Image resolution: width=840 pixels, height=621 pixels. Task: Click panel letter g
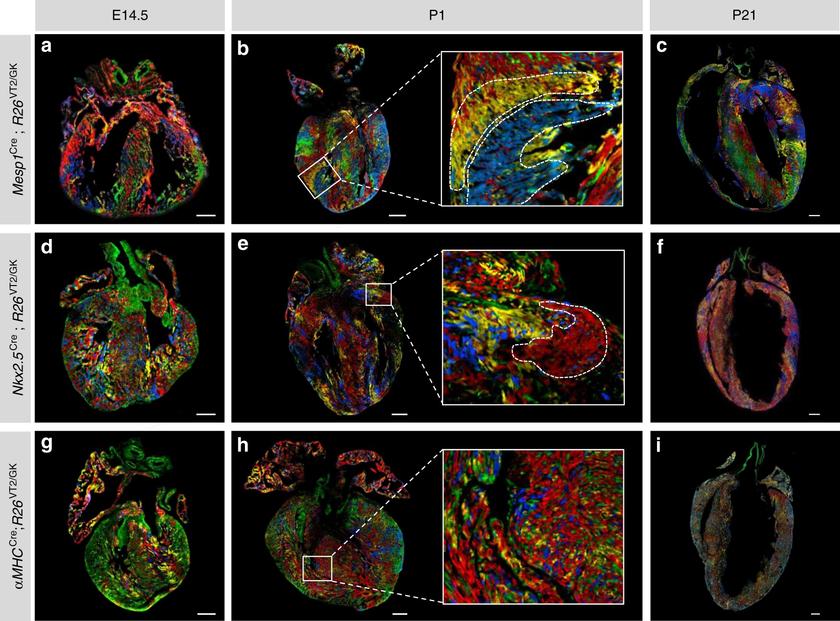(x=47, y=444)
